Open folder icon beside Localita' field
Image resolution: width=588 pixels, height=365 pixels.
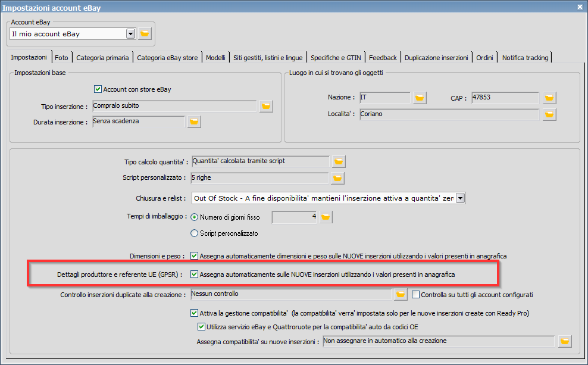[x=549, y=114]
